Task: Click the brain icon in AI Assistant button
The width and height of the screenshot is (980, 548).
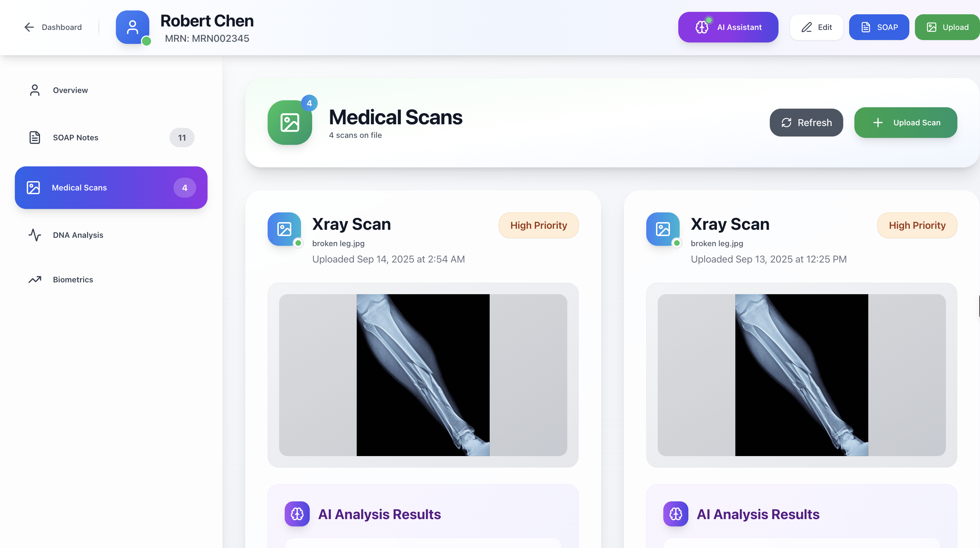Action: point(702,27)
